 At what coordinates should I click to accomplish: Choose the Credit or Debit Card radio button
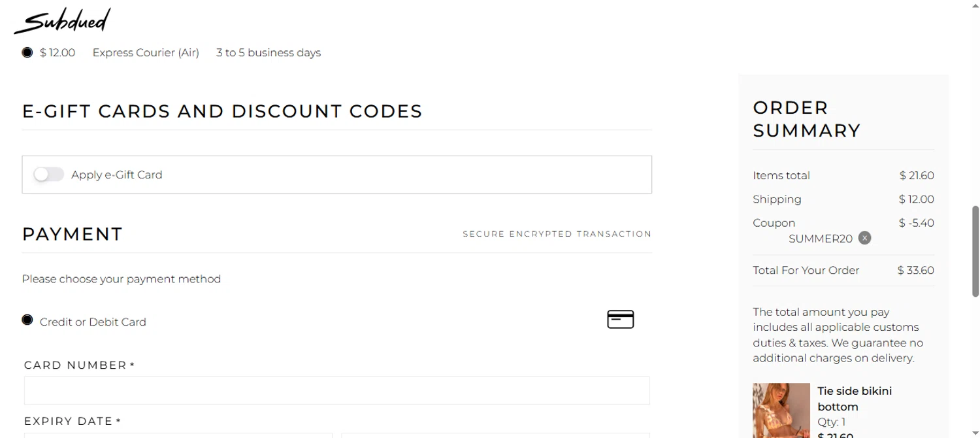pos(27,320)
